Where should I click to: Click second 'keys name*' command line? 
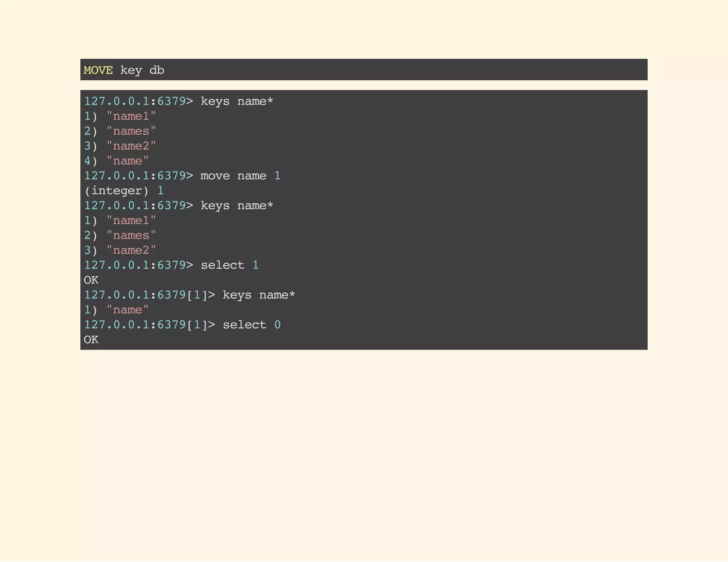point(237,206)
